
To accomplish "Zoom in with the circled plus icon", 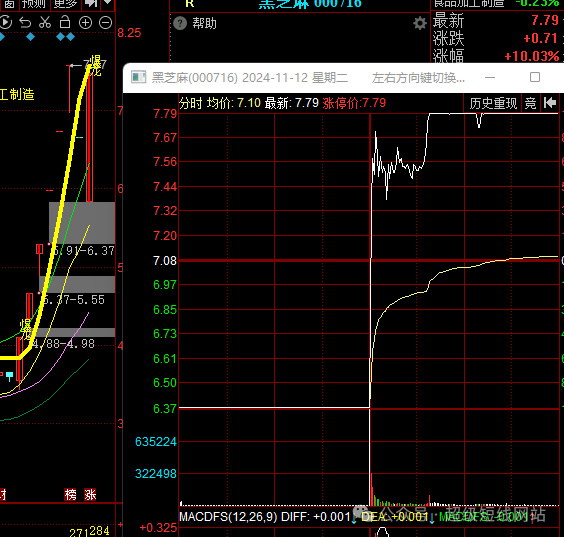I will click(85, 23).
